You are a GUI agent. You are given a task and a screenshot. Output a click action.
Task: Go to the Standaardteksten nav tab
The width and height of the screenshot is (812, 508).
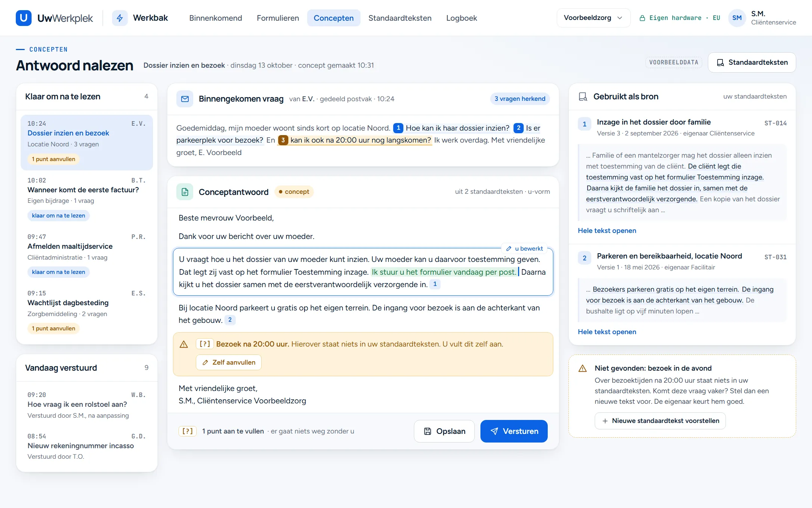pyautogui.click(x=400, y=18)
